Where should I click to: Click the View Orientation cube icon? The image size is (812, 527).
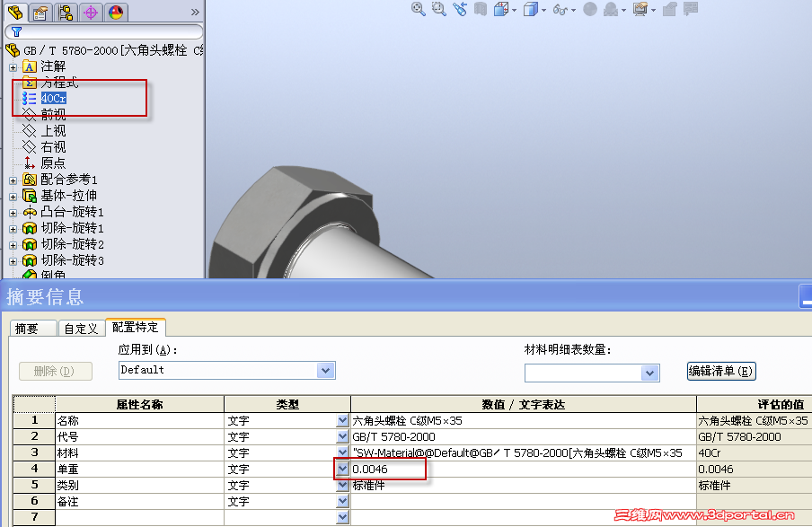501,9
